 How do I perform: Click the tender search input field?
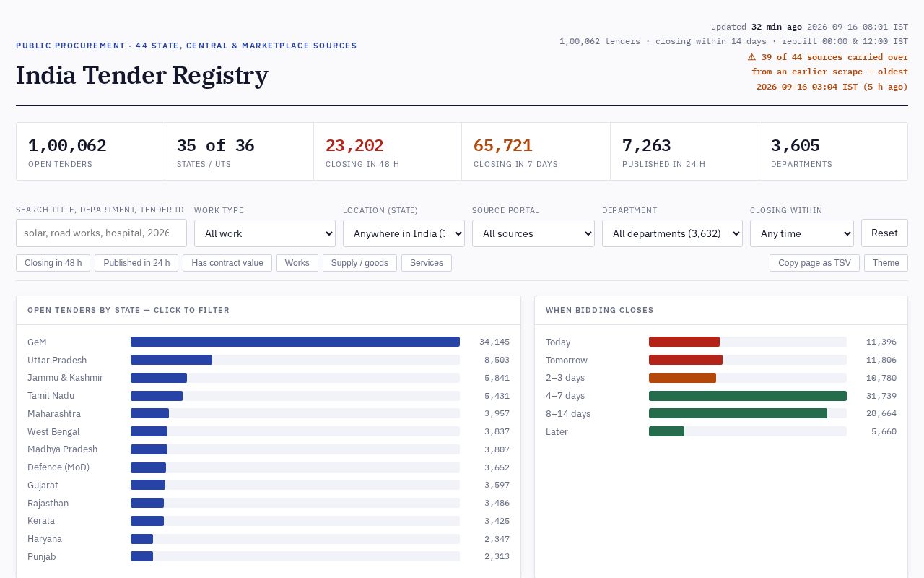click(x=101, y=233)
